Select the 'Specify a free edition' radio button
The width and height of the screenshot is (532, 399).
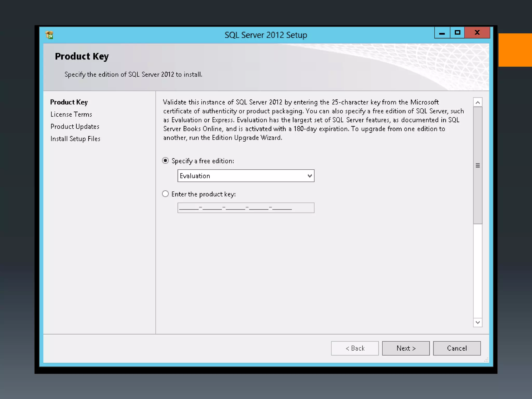[165, 161]
